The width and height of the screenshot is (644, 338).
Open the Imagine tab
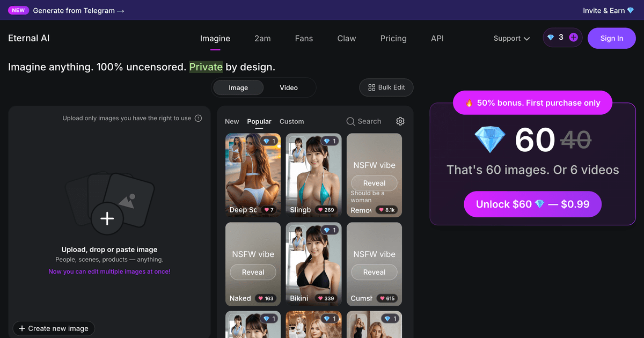coord(215,39)
